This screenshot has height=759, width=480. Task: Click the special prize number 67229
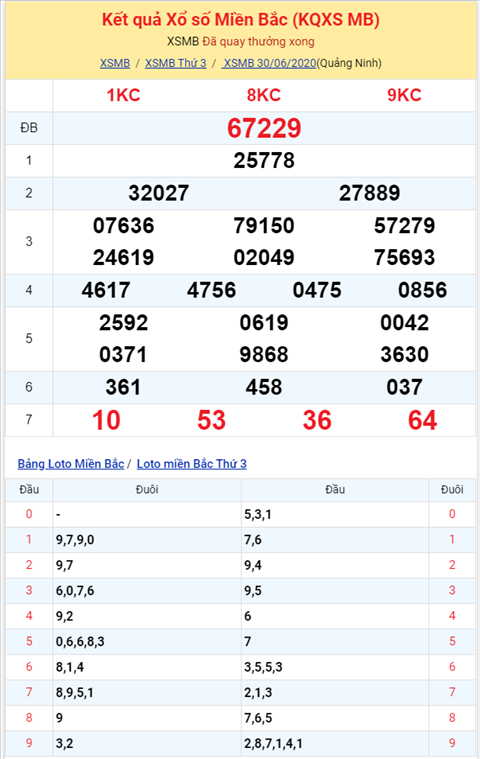pos(264,128)
